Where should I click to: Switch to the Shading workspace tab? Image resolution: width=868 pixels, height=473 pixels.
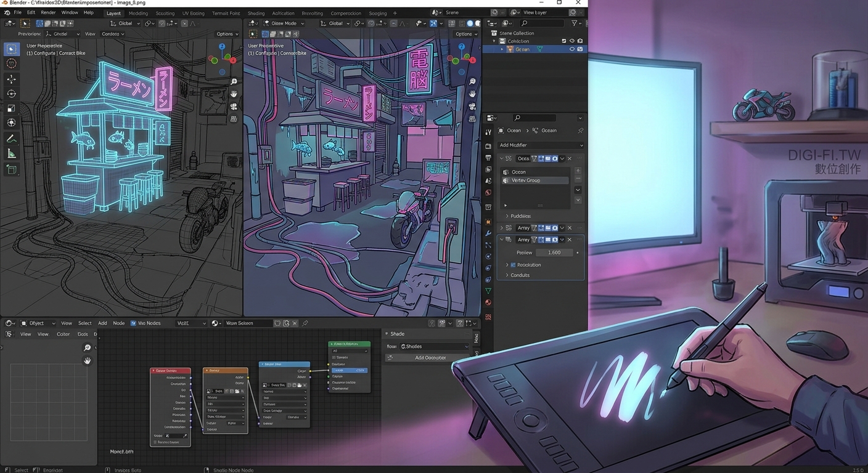[x=256, y=12]
